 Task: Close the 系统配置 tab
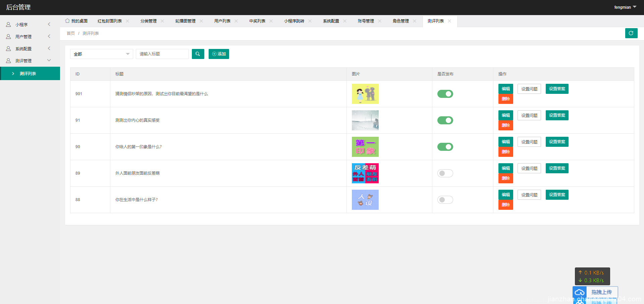pos(345,21)
